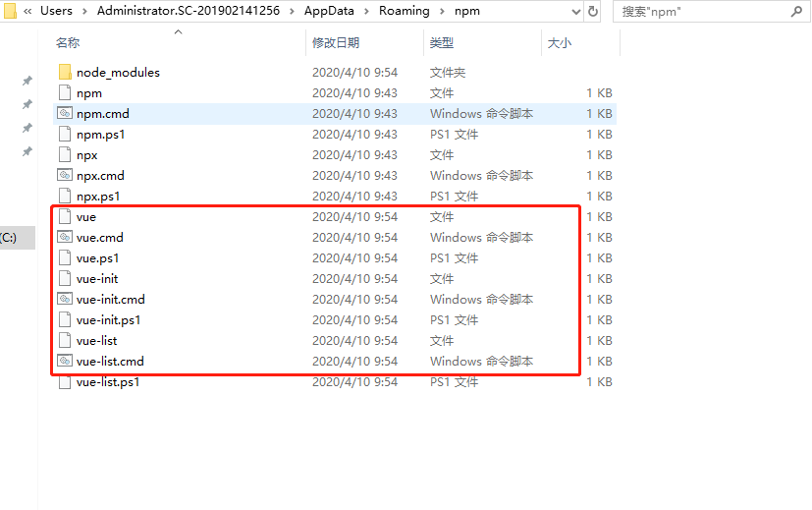
Task: Select the vue.cmd file name
Action: pos(100,238)
